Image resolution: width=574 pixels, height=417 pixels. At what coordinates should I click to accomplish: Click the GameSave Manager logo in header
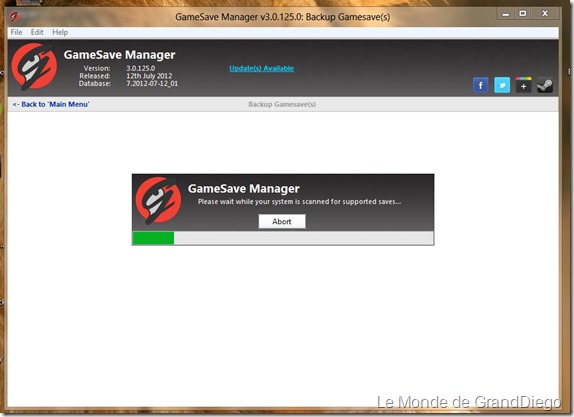point(34,67)
